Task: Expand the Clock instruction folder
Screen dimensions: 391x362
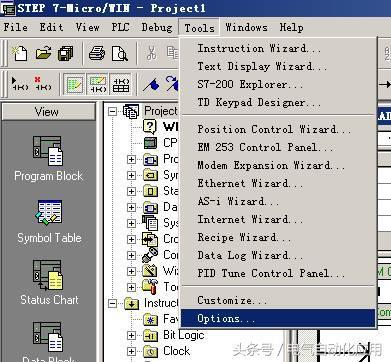Action: click(x=131, y=351)
